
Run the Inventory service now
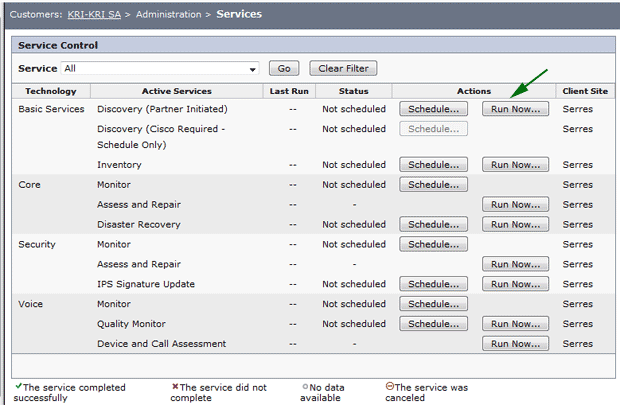click(515, 165)
